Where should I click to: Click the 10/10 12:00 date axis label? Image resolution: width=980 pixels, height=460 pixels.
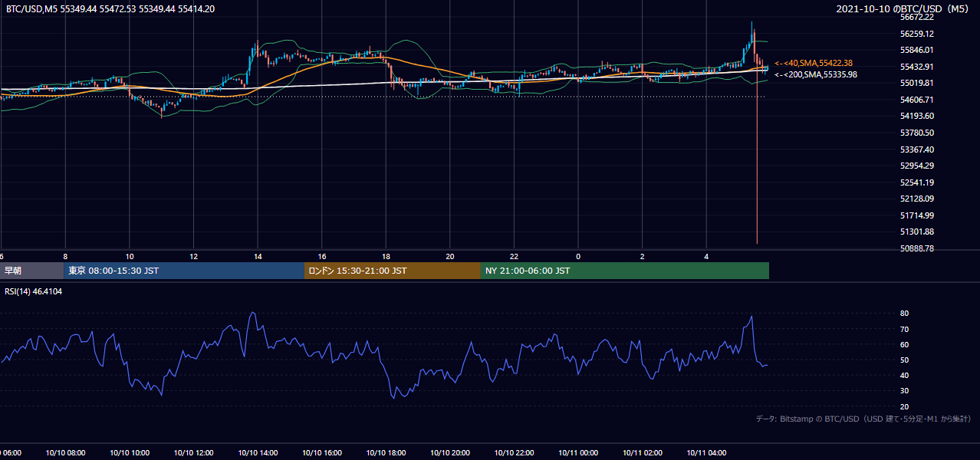click(194, 453)
